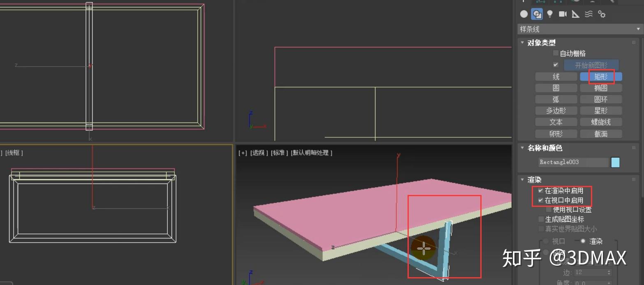Open the 样条线 dropdown list
The image size is (644, 285).
tap(637, 29)
